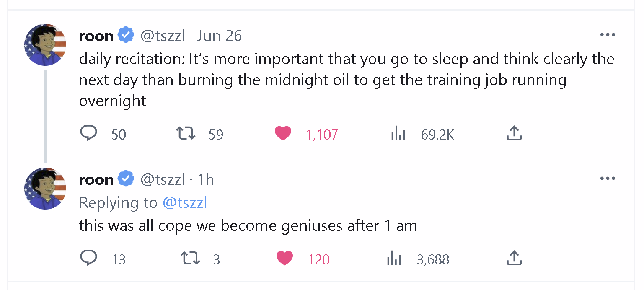
Task: Unlike the reply with 120 likes
Action: coord(284,259)
